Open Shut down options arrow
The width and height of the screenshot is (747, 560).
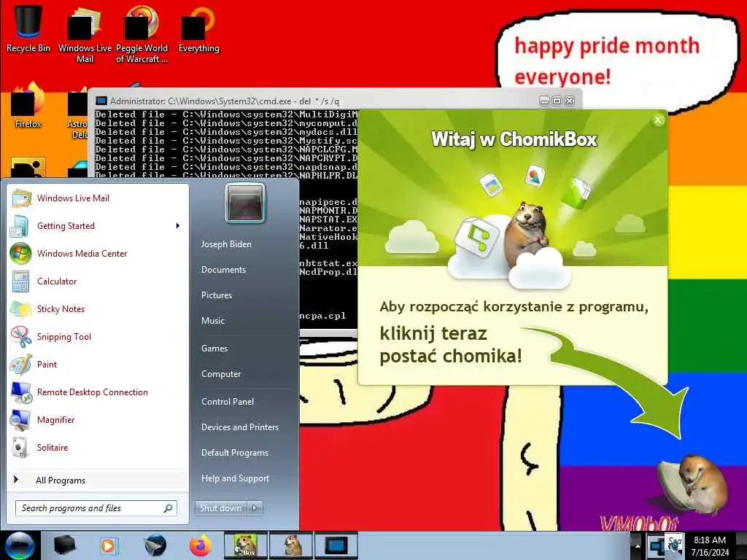coord(255,508)
